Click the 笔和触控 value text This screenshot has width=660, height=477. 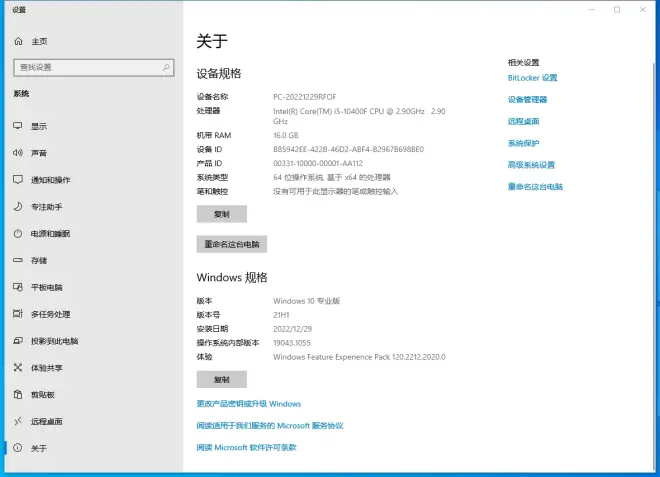click(335, 192)
